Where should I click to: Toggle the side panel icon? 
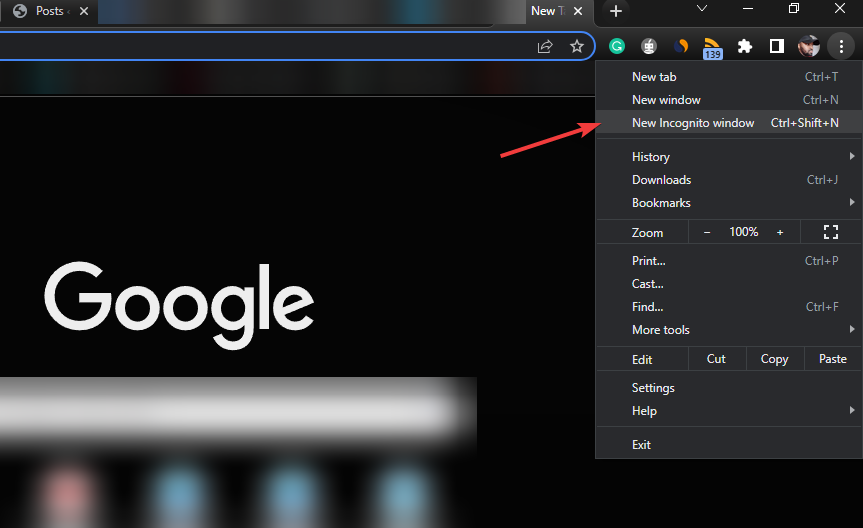tap(777, 46)
